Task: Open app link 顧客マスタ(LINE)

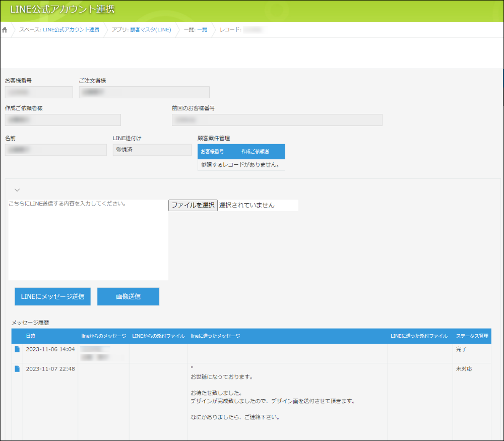Action: click(x=150, y=30)
